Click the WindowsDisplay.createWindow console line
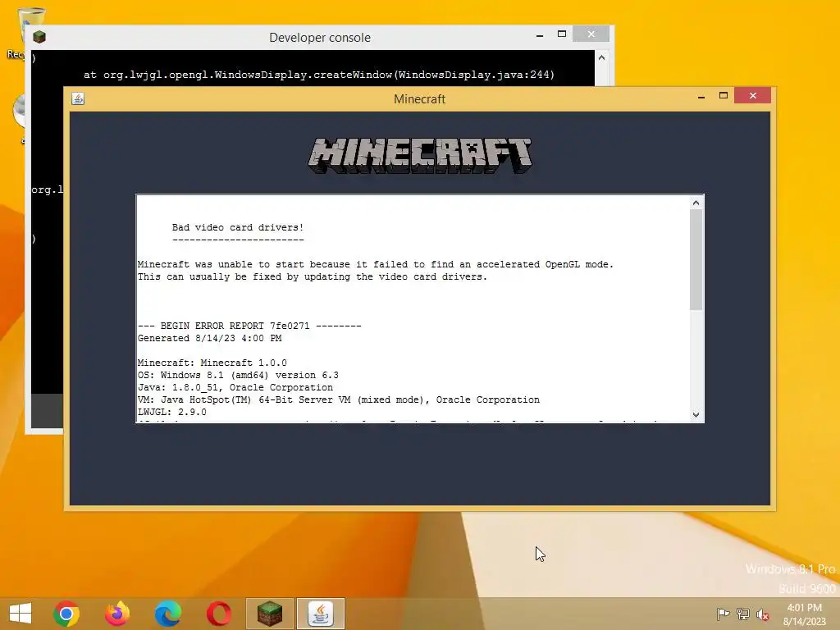 tap(319, 75)
